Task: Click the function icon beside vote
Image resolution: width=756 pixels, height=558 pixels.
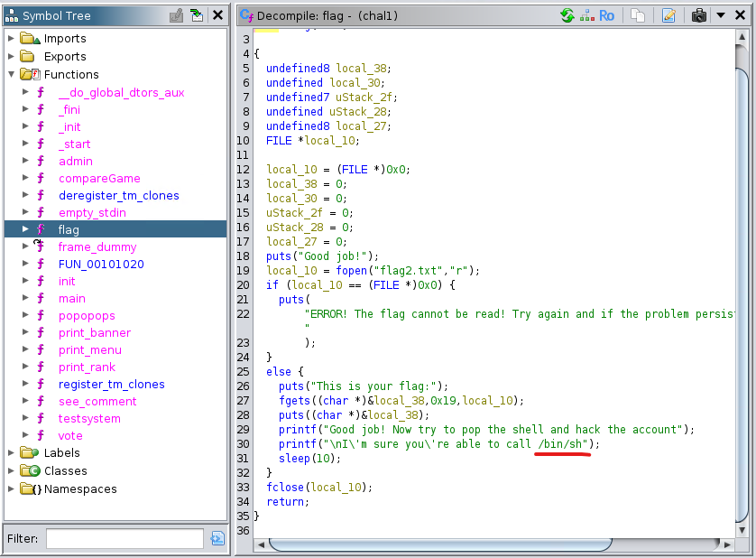Action: pos(41,435)
